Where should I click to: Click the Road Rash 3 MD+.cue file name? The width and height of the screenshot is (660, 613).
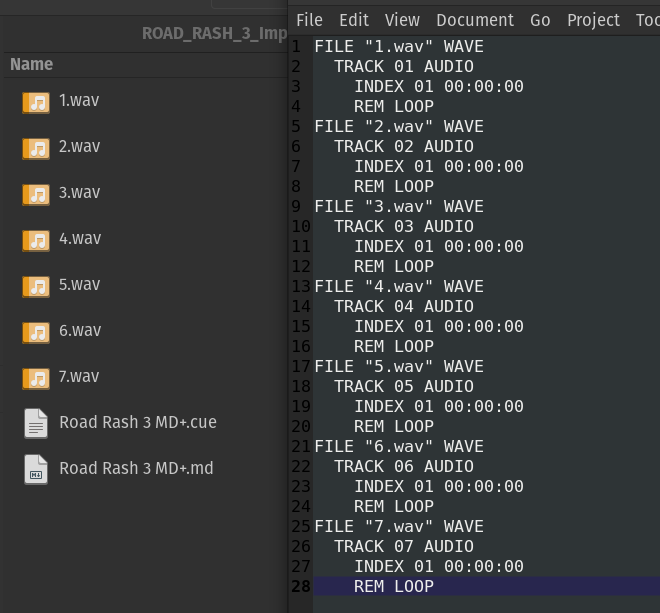click(138, 422)
